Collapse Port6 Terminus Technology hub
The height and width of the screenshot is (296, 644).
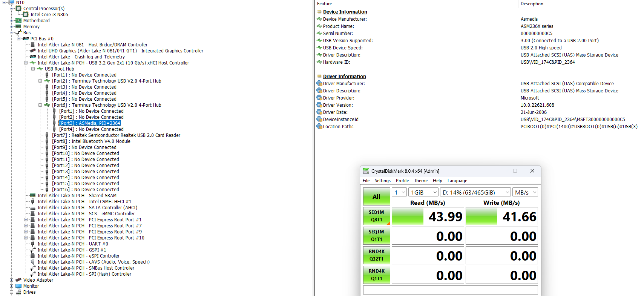coord(40,105)
